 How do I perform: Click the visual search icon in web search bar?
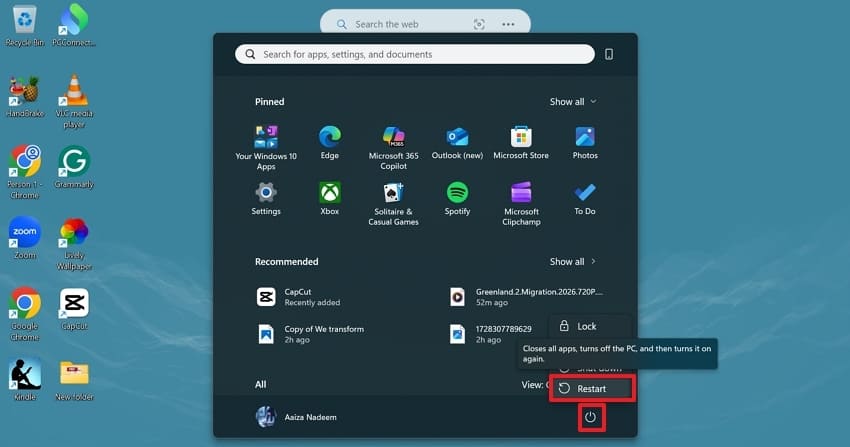tap(479, 24)
